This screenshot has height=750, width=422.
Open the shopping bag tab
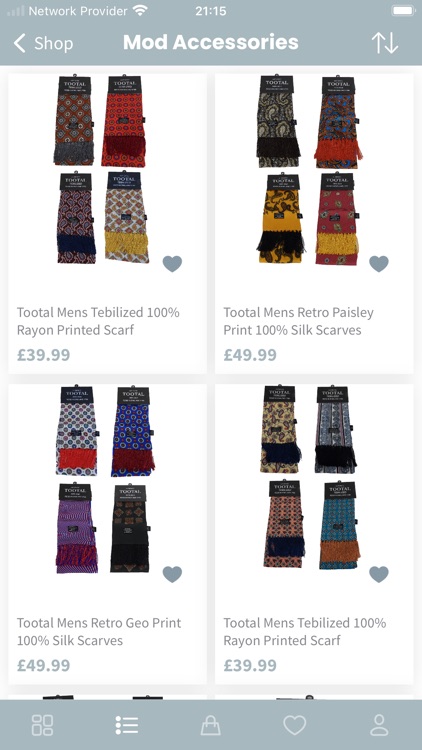click(211, 725)
